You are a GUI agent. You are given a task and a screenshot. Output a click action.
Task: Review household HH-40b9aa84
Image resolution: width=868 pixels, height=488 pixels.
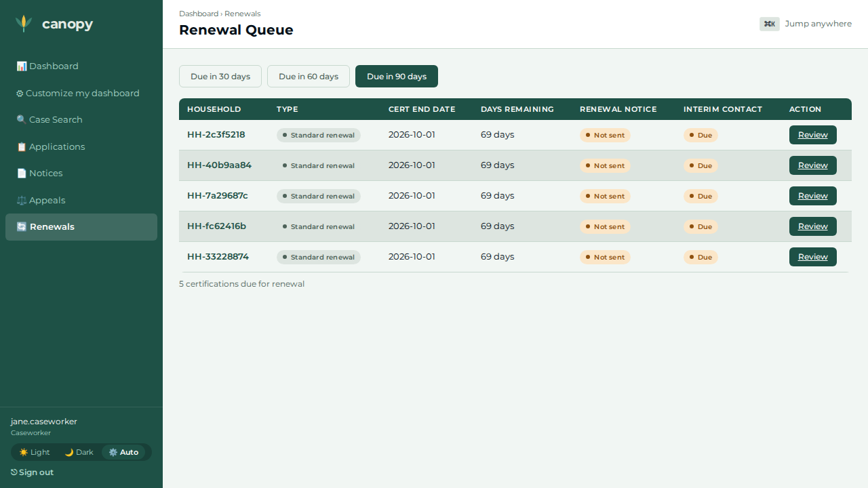813,165
